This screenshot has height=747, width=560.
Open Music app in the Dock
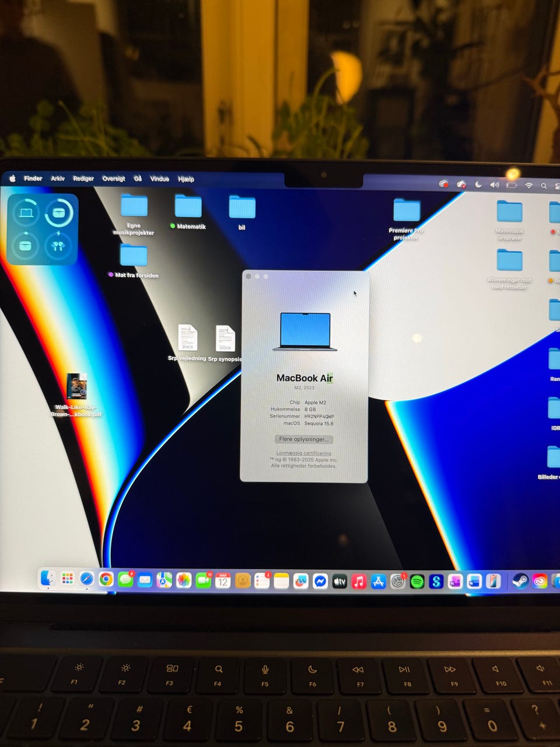(x=359, y=581)
